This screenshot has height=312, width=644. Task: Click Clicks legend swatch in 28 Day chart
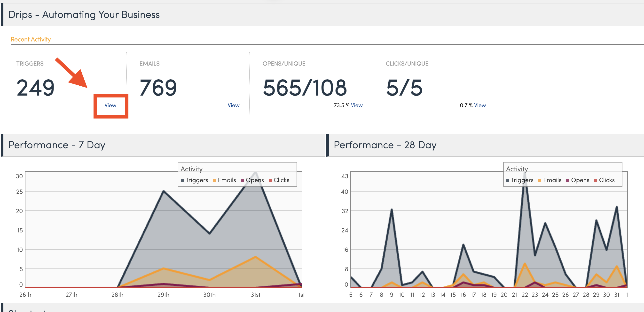coord(596,180)
